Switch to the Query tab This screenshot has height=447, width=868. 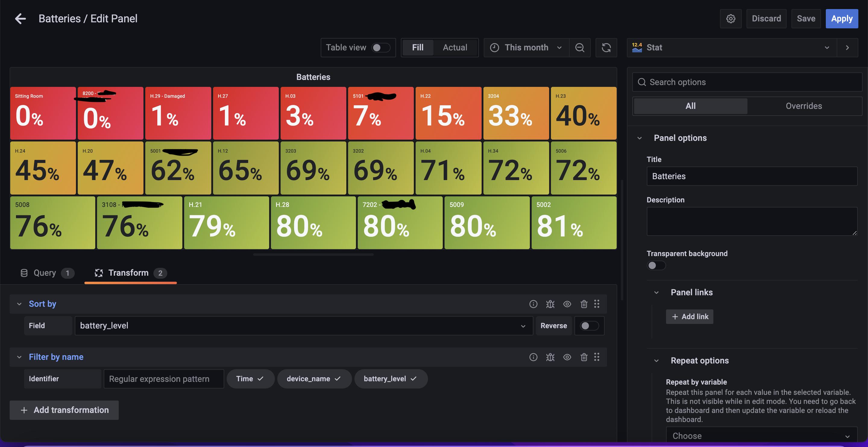tap(45, 273)
